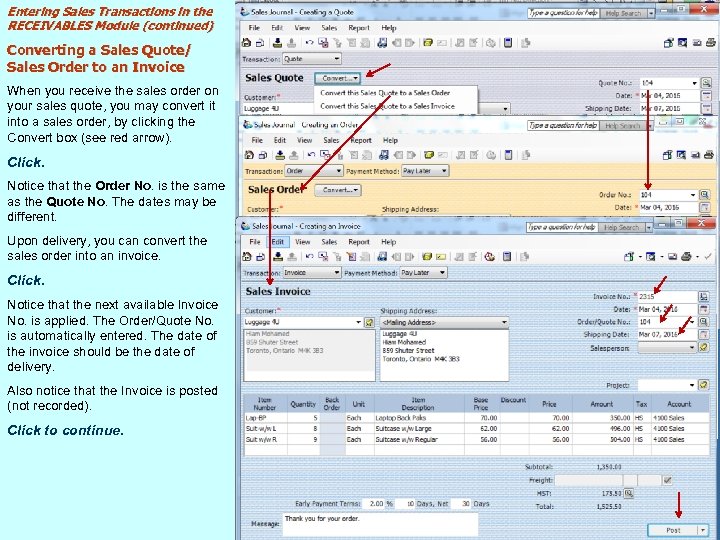The height and width of the screenshot is (540, 720).
Task: Expand the Customer dropdown Luggage 4U in invoice
Action: click(358, 322)
